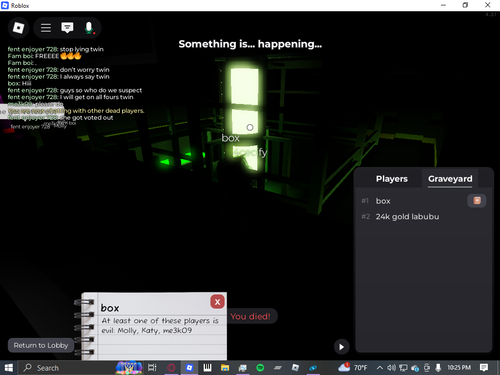Viewport: 500px width, 375px height.
Task: Click chat line 'I will get on all fours twin'
Action: point(70,97)
